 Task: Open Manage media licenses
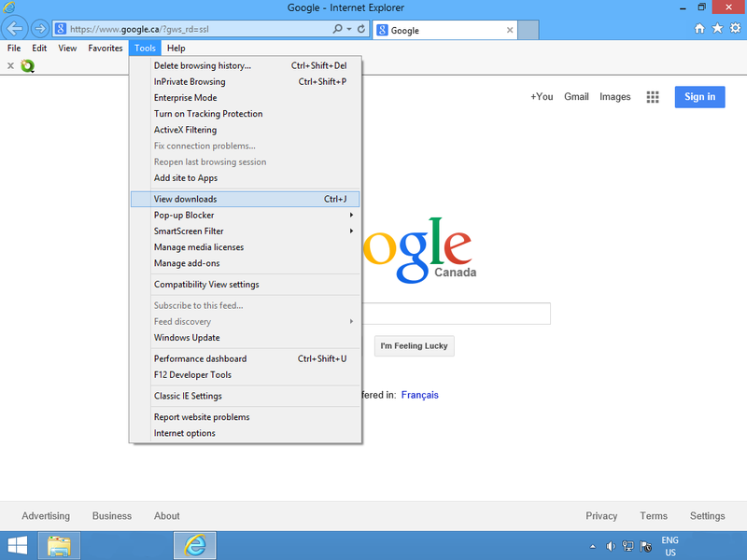(246, 247)
